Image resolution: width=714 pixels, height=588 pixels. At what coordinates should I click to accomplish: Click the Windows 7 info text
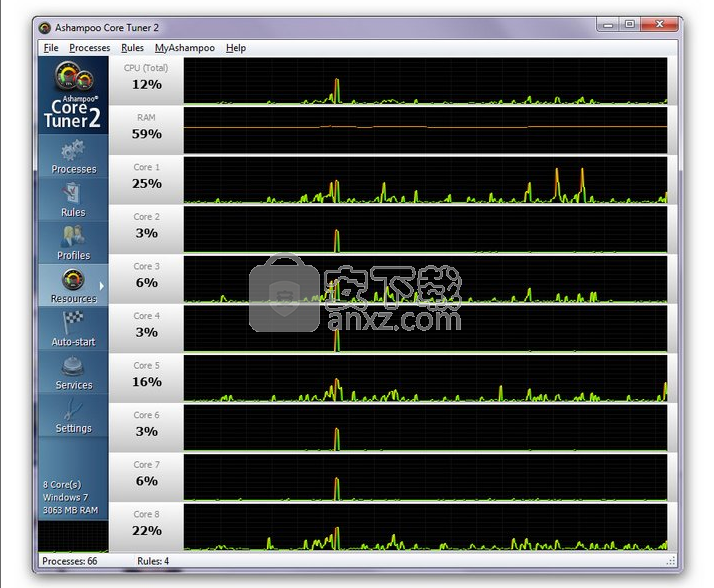click(x=66, y=497)
